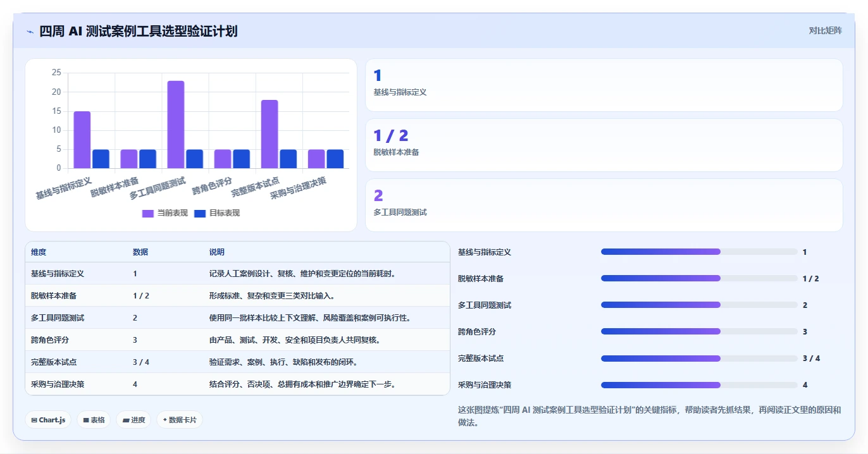Click the value 3 / 4 after the progress bar

click(811, 358)
